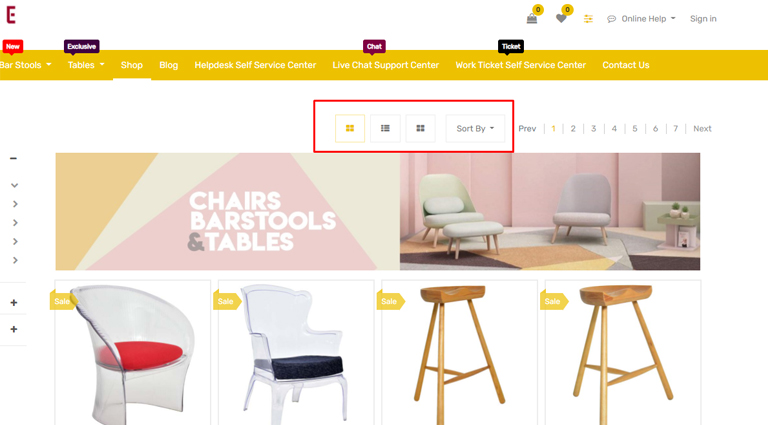768x425 pixels.
Task: Expand the Tables menu dropdown
Action: tap(86, 65)
